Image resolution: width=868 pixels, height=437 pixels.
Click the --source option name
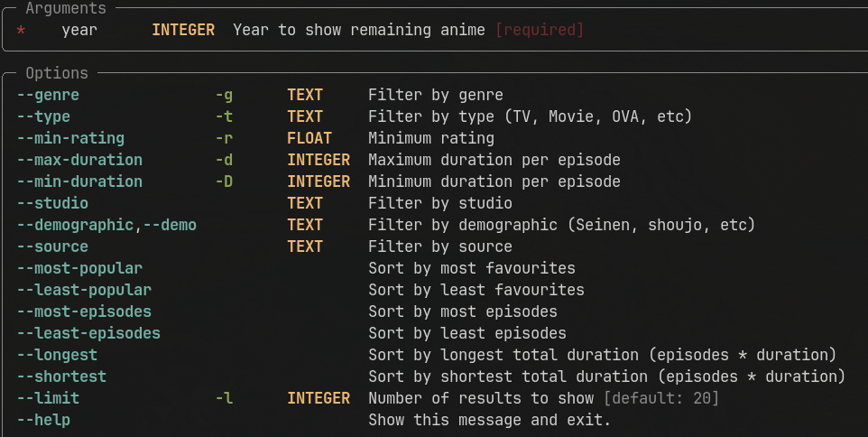coord(52,246)
